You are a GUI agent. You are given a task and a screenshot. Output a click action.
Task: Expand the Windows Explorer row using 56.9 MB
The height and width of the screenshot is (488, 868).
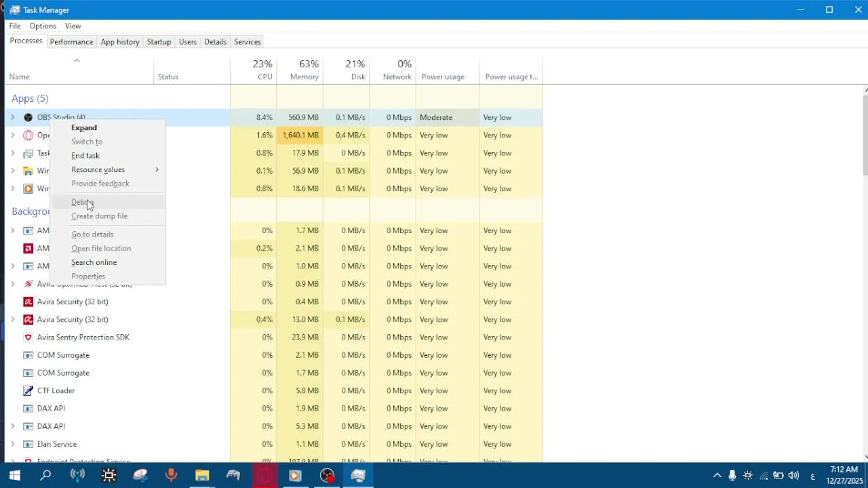click(x=12, y=171)
